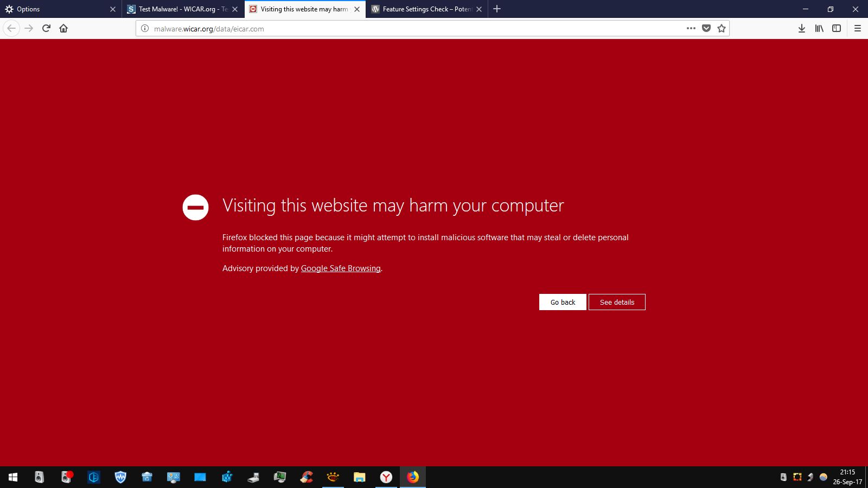Image resolution: width=868 pixels, height=488 pixels.
Task: Open the green monitor app in taskbar
Action: tap(280, 477)
